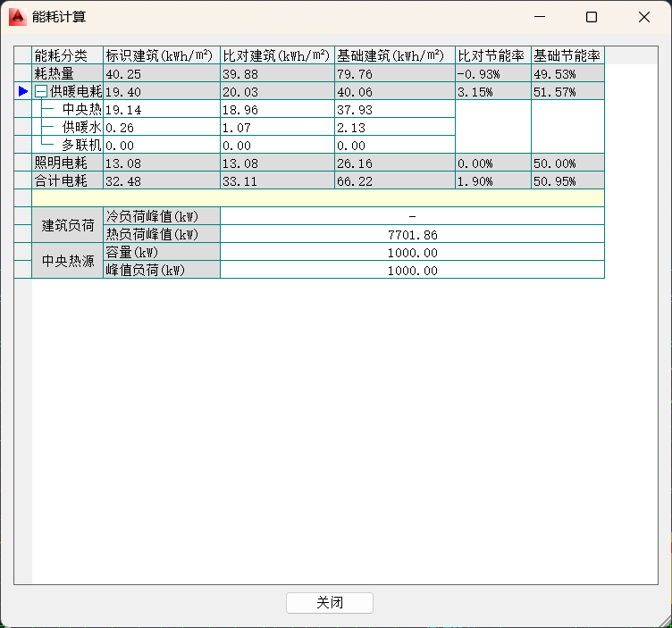Select the 中央热 child tree item
The image size is (672, 628).
point(81,109)
